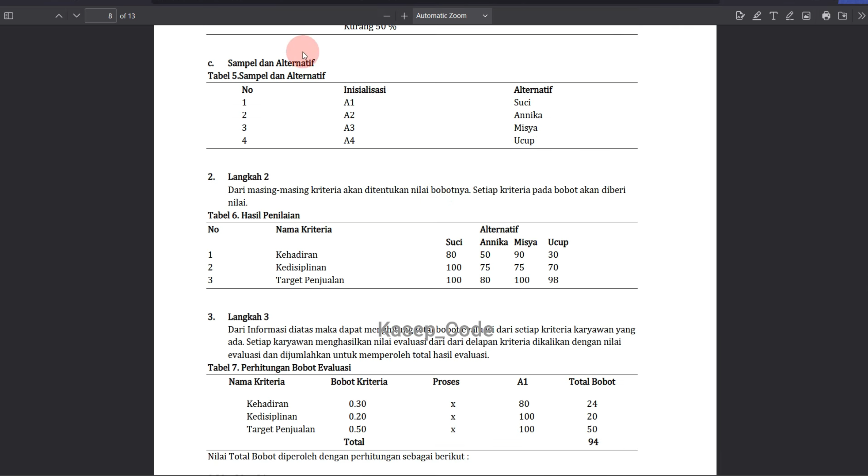Viewport: 868px width, 476px height.
Task: Select the draw pencil tool
Action: pos(789,16)
